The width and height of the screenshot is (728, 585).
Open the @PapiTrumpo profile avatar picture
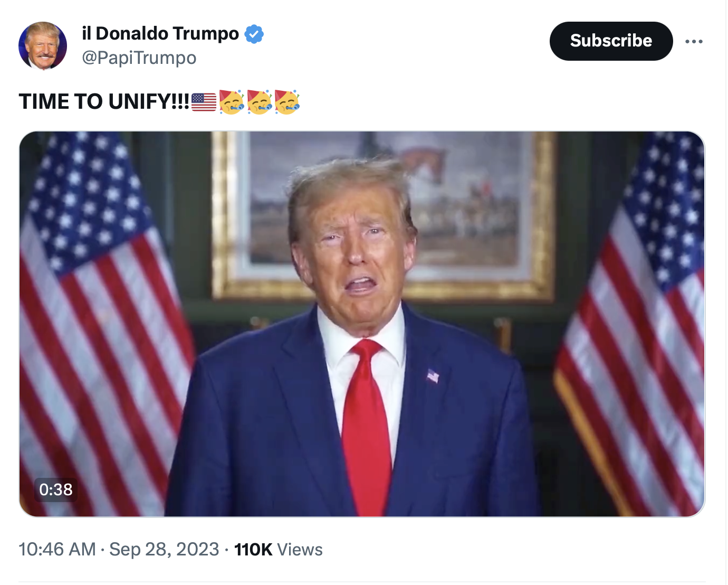(x=43, y=46)
